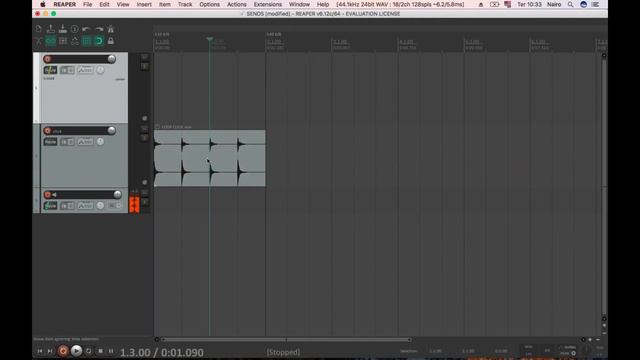
Task: Click the horizontal zoom in plus button
Action: point(590,340)
